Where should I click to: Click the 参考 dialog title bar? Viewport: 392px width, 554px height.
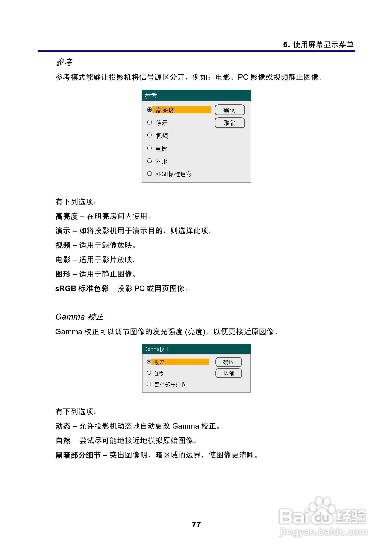[196, 96]
